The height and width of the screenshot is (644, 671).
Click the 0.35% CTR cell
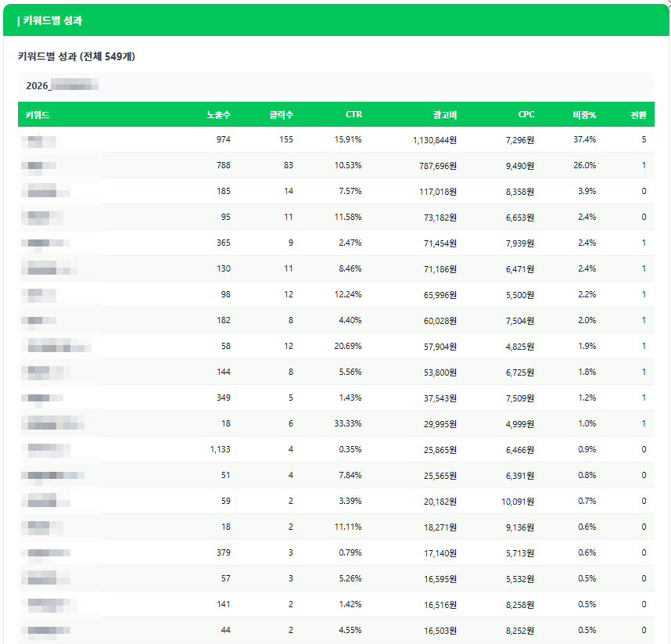click(x=350, y=450)
